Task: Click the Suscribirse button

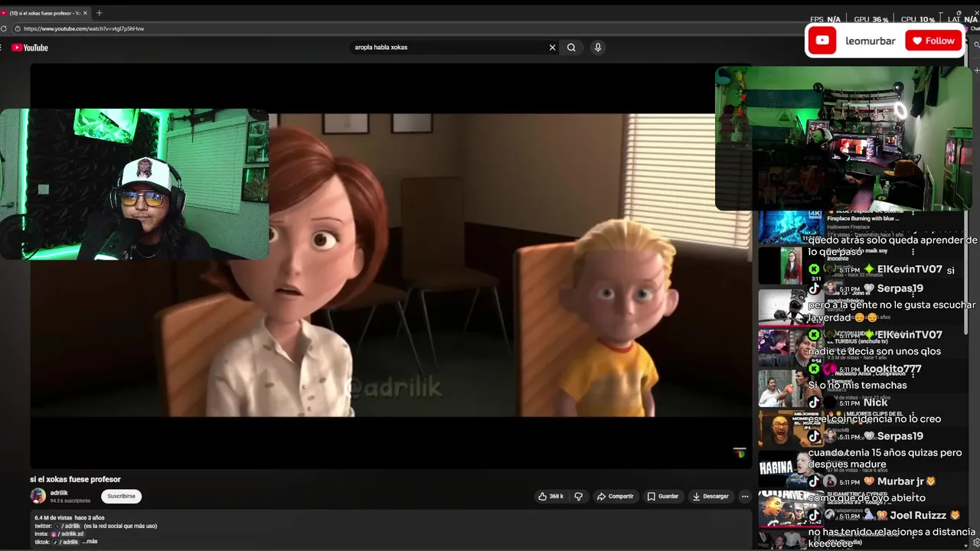Action: pos(121,496)
